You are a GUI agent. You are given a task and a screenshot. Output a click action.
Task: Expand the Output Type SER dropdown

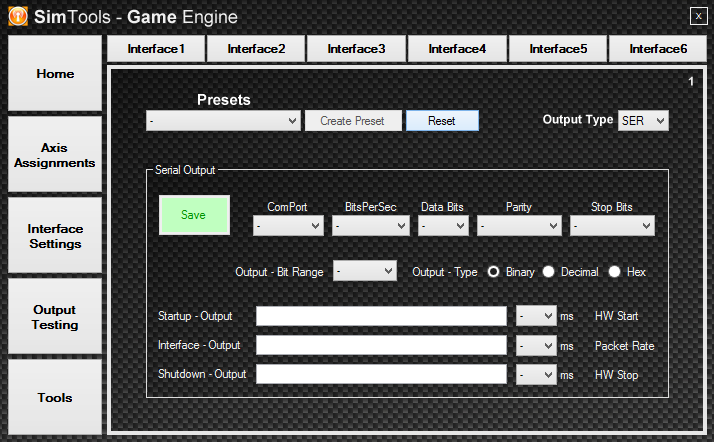643,120
